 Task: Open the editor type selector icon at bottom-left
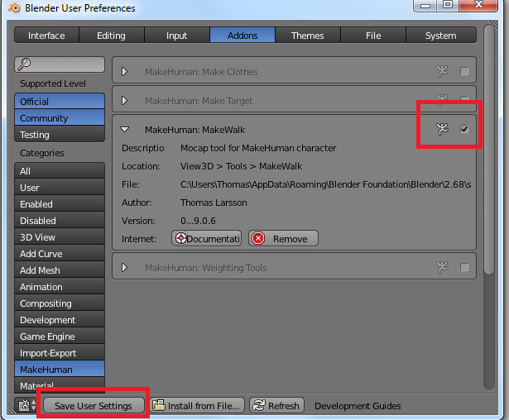[25, 405]
